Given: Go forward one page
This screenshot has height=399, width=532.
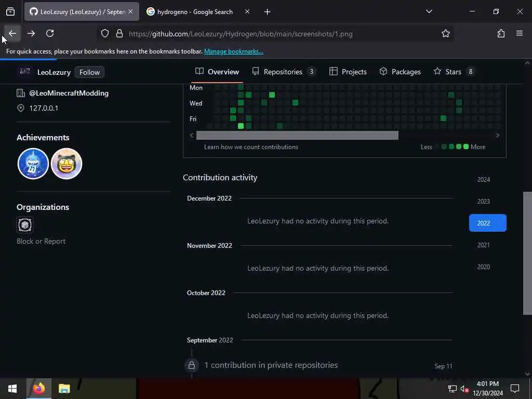Looking at the screenshot, I should pyautogui.click(x=31, y=33).
